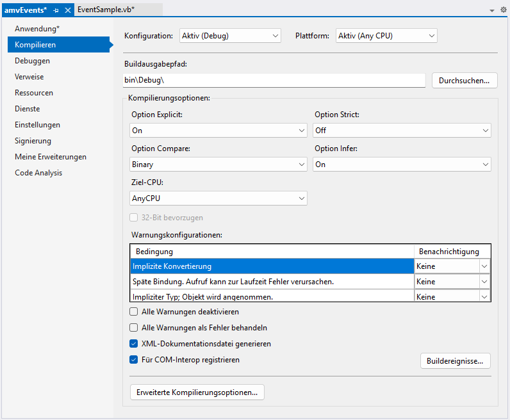Click the Buildausgabepfad text field
510x420 pixels.
(x=274, y=80)
